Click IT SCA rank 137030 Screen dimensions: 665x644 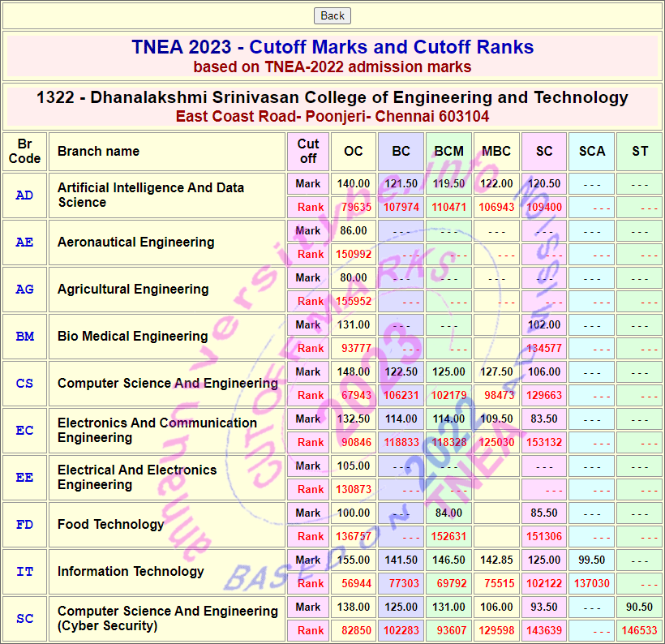(592, 584)
